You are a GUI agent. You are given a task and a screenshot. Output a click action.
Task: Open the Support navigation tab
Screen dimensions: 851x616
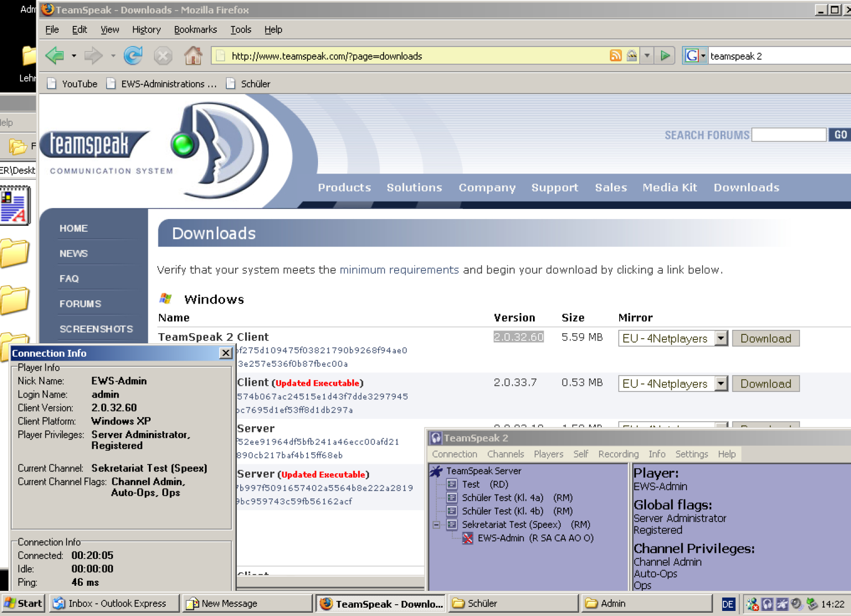(x=555, y=188)
